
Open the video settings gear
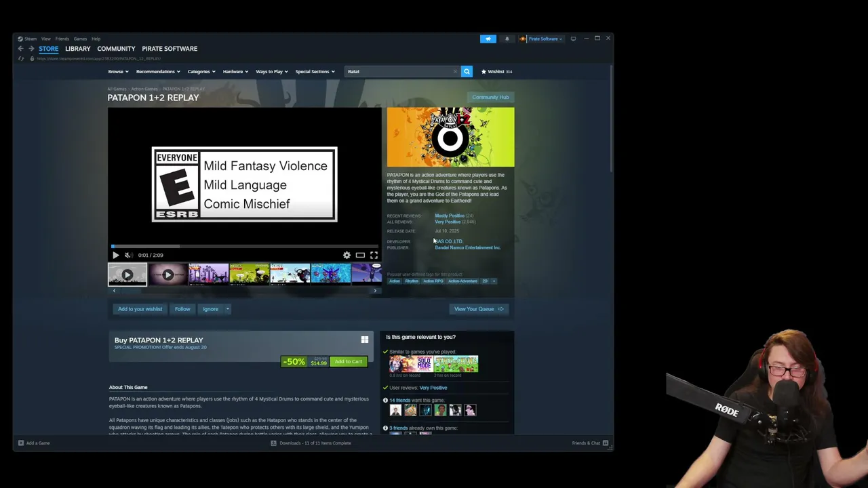[x=347, y=255]
